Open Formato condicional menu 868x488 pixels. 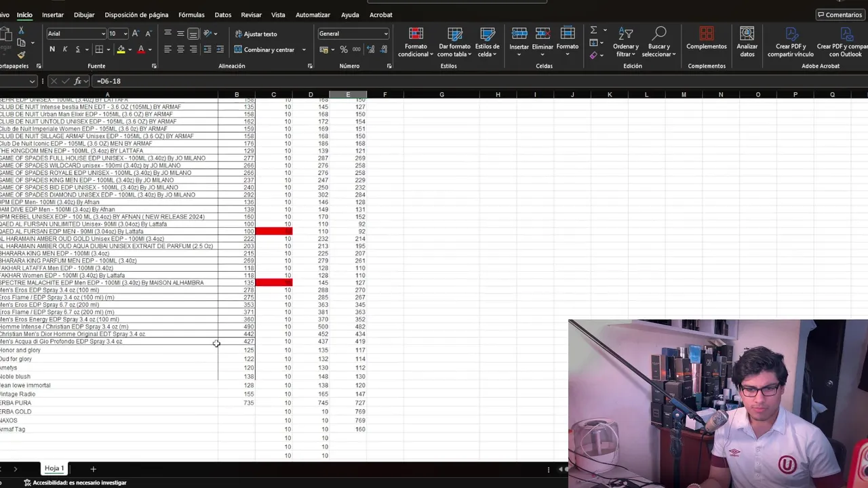point(416,43)
